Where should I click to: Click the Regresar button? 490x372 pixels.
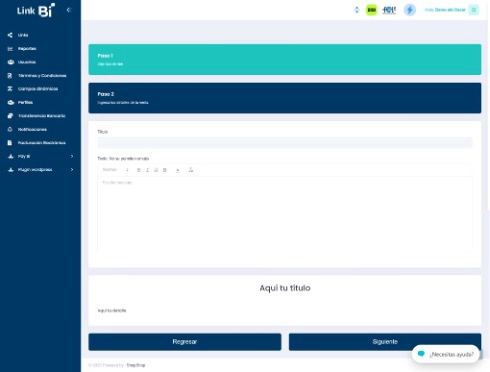click(x=185, y=342)
